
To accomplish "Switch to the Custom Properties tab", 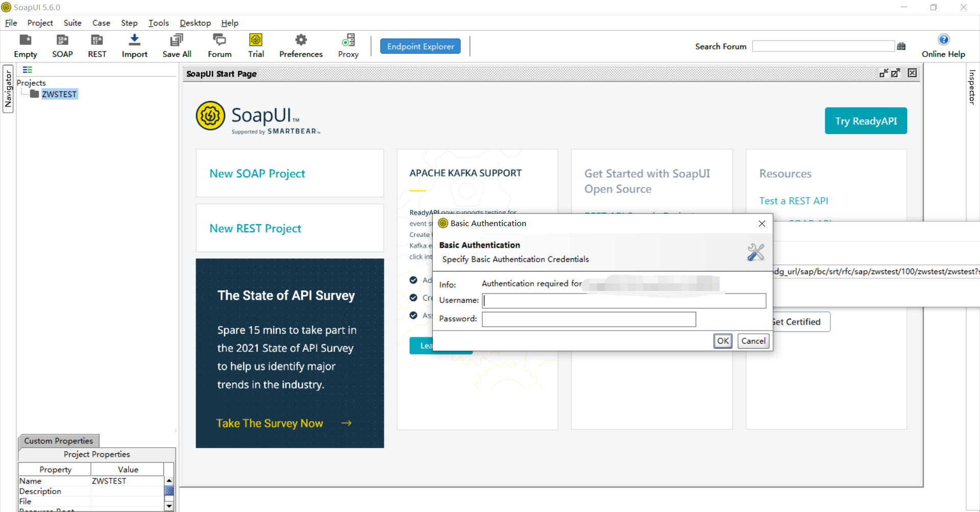I will click(x=58, y=441).
